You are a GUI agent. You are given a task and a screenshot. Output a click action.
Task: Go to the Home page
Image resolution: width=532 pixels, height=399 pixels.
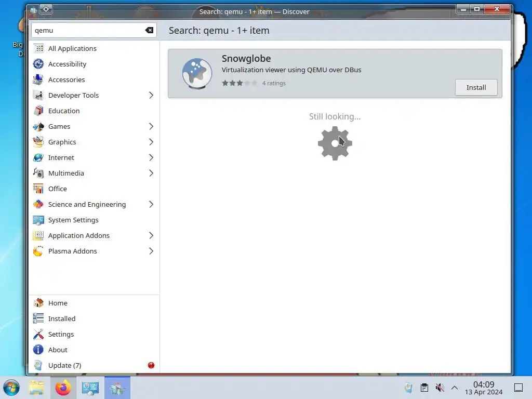pos(94,303)
